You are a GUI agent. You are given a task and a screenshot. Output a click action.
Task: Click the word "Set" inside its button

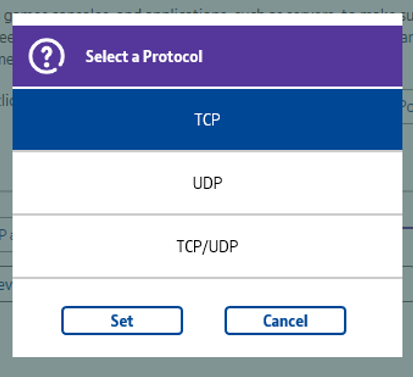(122, 321)
